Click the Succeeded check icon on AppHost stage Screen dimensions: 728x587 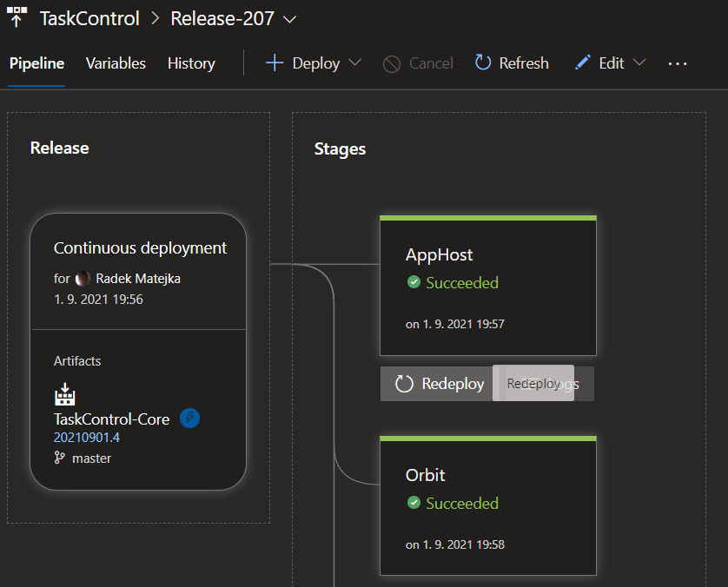click(x=413, y=282)
